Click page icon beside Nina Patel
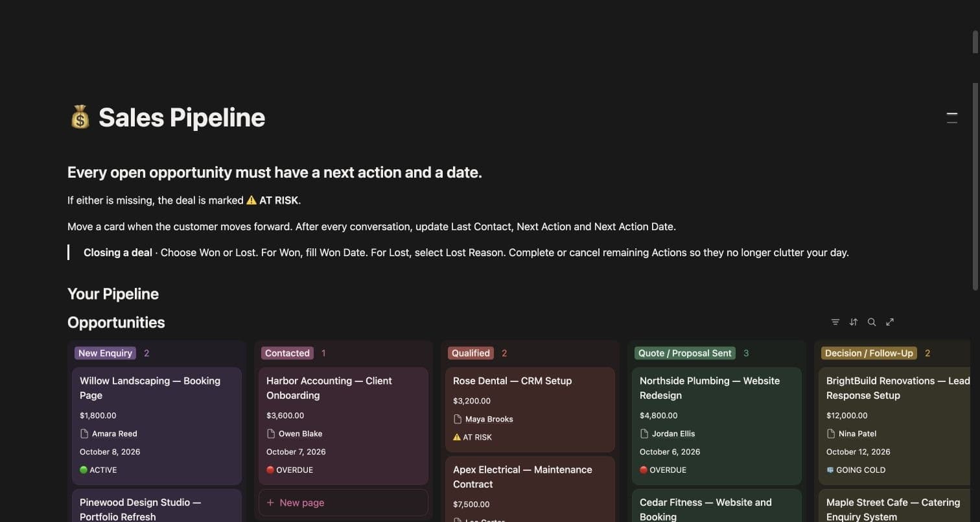Viewport: 980px width, 522px height. [x=831, y=434]
